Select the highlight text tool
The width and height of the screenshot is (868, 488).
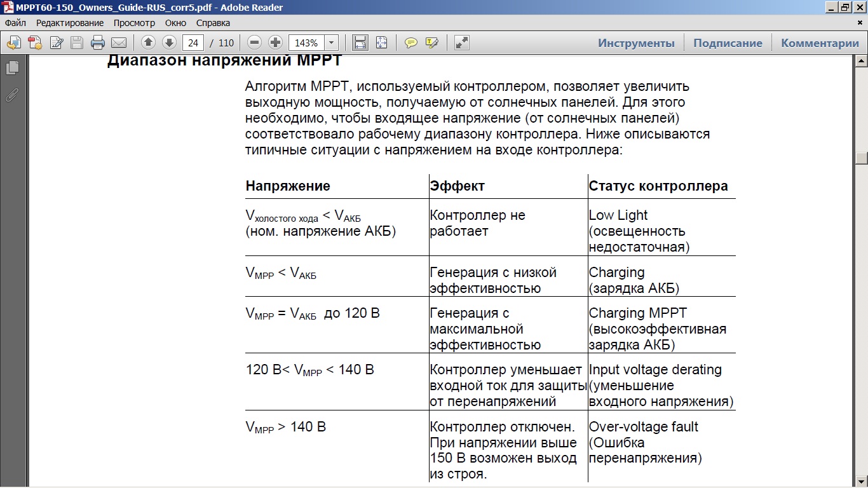click(x=432, y=43)
